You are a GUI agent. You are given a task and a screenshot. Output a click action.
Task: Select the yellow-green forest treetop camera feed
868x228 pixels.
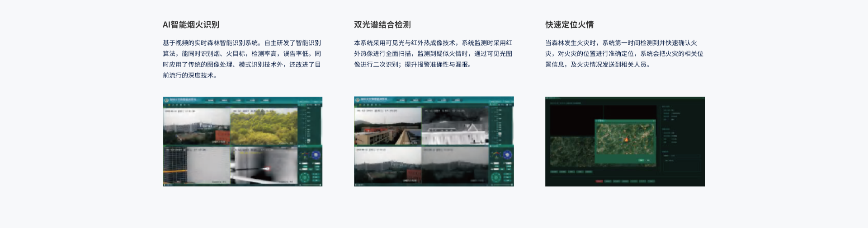(264, 126)
